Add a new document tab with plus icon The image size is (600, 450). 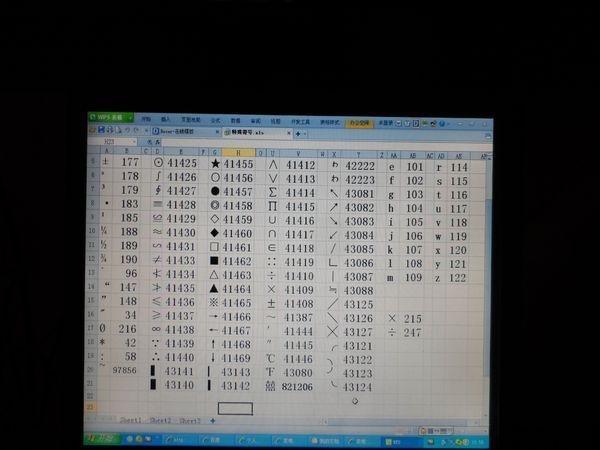[x=298, y=132]
